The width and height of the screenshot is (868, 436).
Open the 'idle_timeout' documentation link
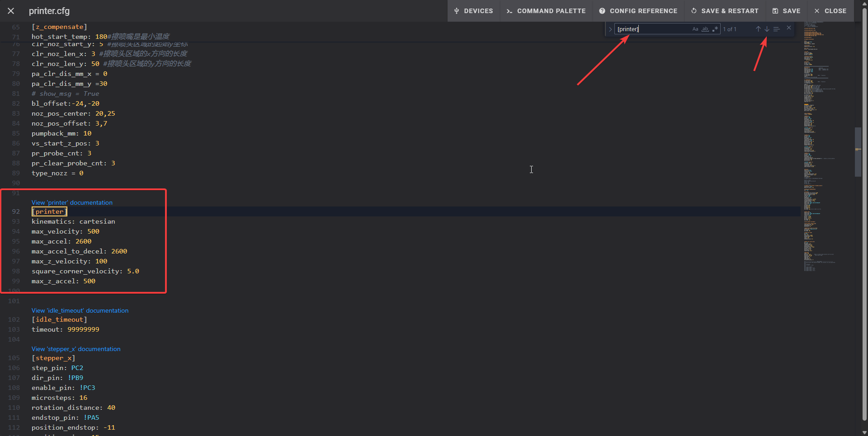tap(80, 310)
